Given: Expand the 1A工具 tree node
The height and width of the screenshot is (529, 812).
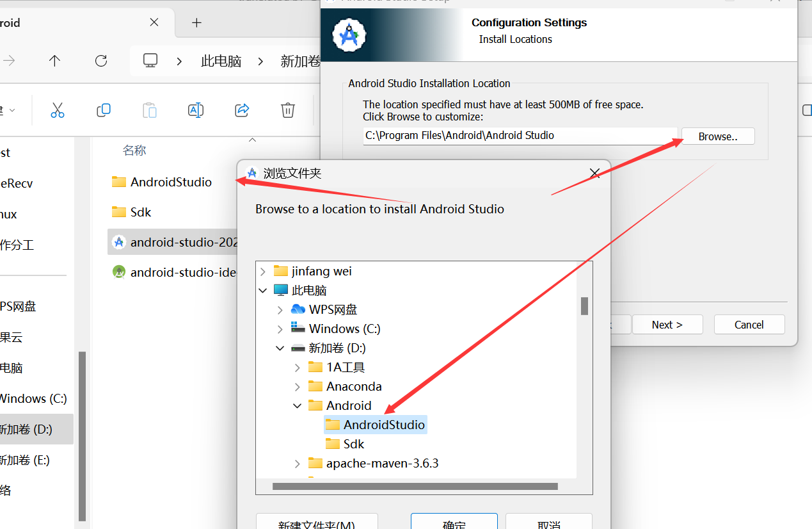Looking at the screenshot, I should 298,368.
